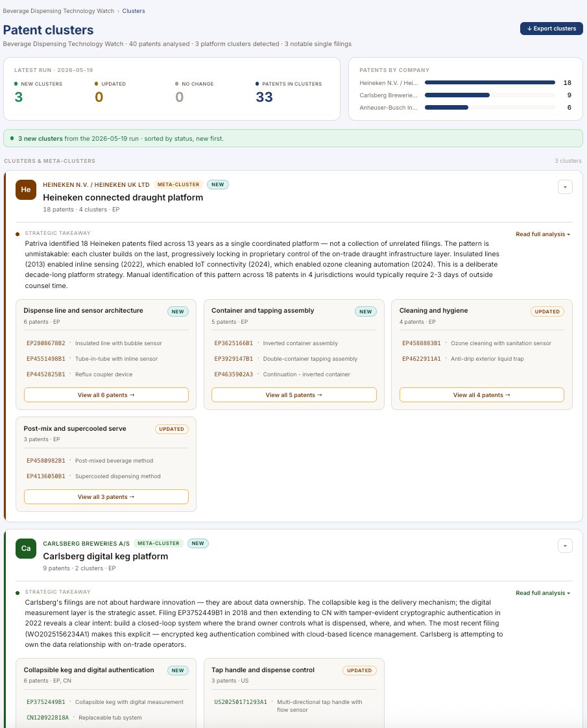Click the '3 clusters' count label
Screen dimensions: 587x728
(x=568, y=161)
